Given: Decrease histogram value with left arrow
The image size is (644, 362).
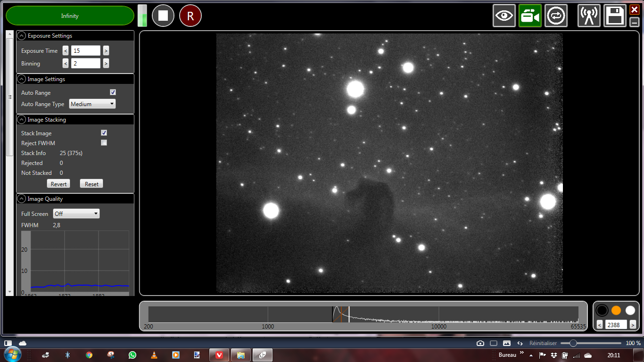Looking at the screenshot, I should (600, 325).
